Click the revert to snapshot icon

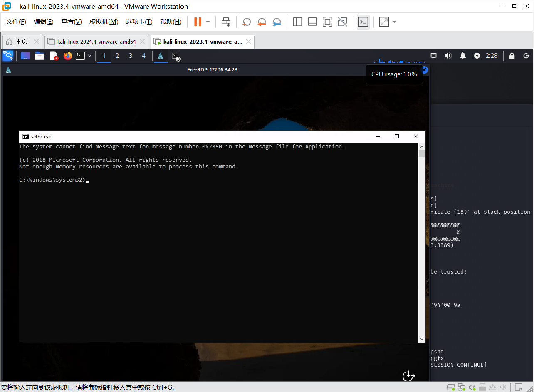click(x=262, y=22)
